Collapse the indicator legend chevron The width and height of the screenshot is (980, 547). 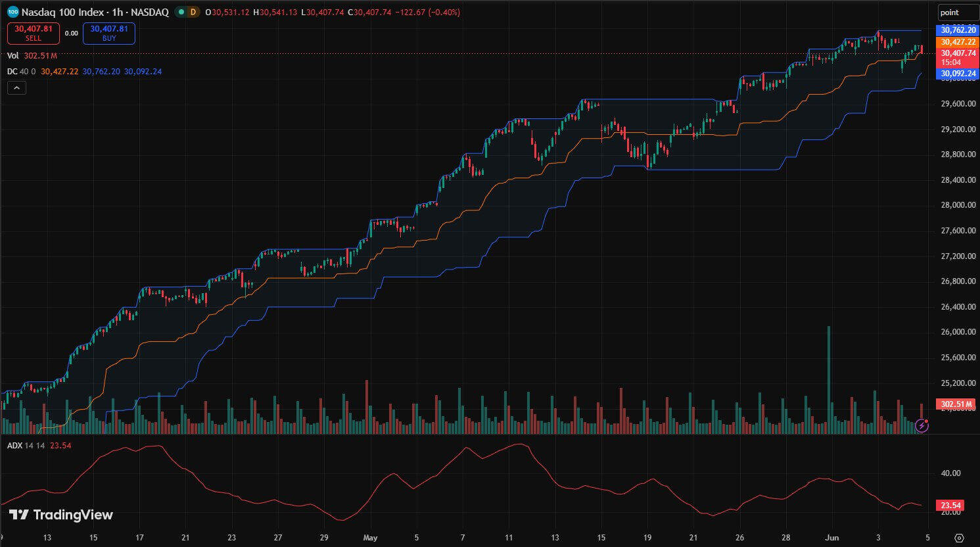[16, 87]
